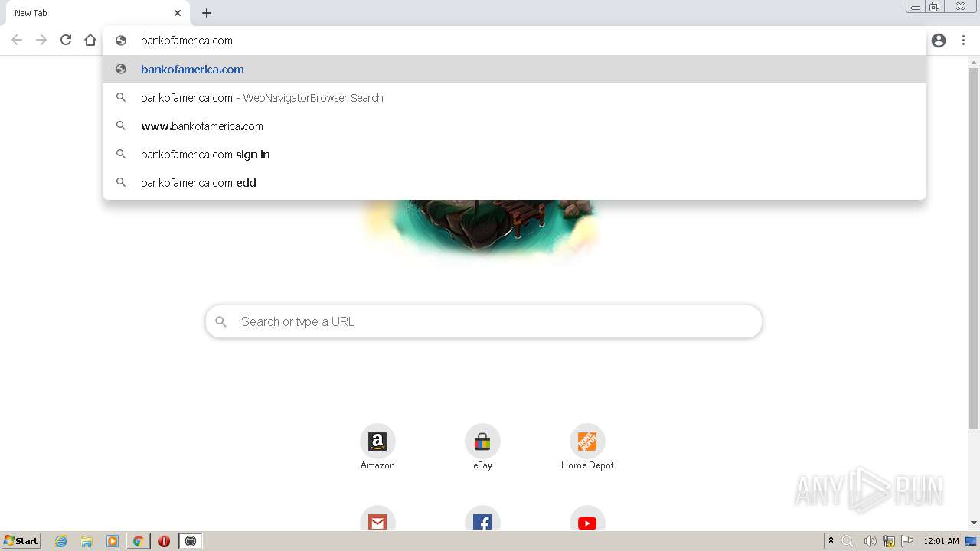Open the user profile icon
Screen dimensions: 980x551
[x=939, y=41]
